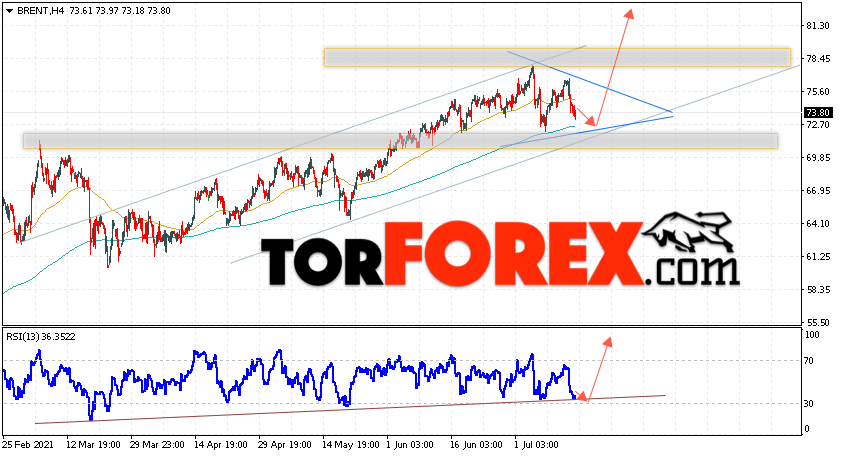Screen dimensions: 841x456
Task: Click the 1 Jun 03:00 time label
Action: coord(410,445)
